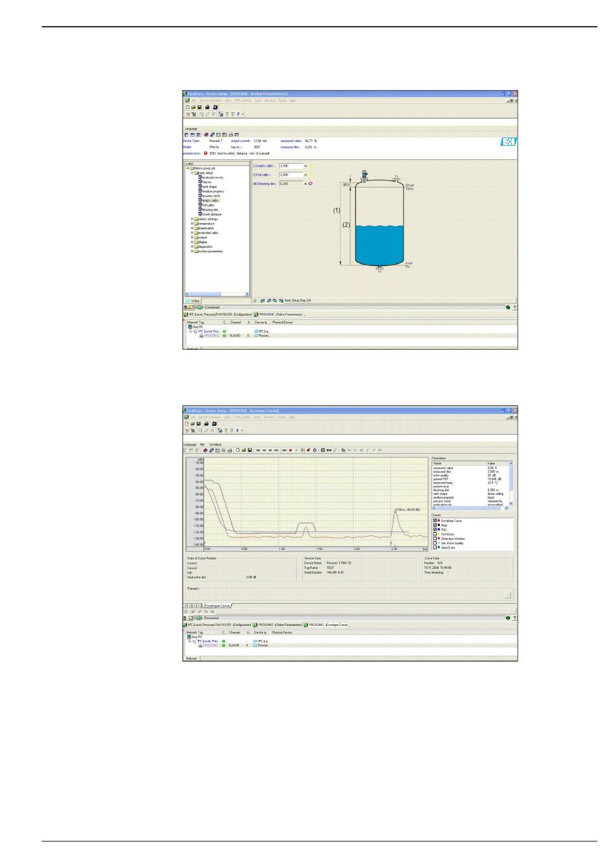Click the IPC (Level, Pressure) Configuration tab in top window
Image resolution: width=602 pixels, height=868 pixels.
pos(217,314)
